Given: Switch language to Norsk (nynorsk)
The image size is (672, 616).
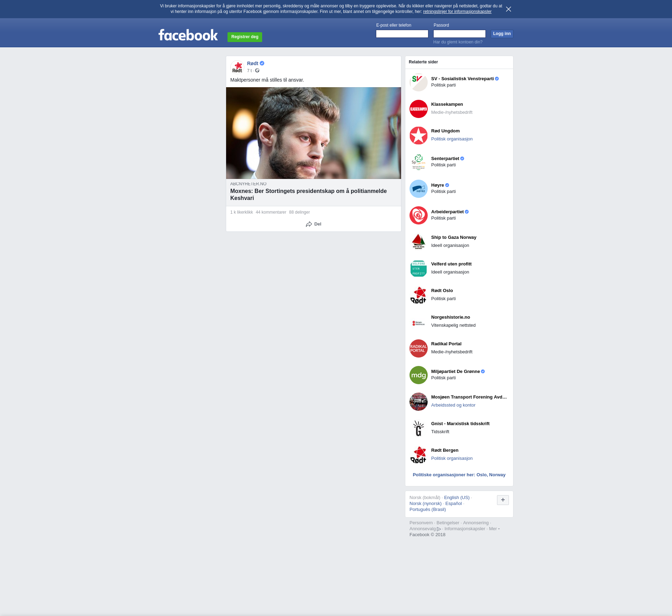Looking at the screenshot, I should point(426,504).
